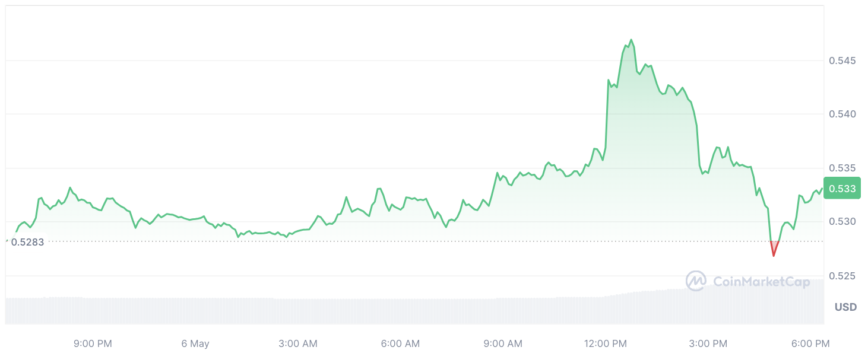Click the green 0.533 current price badge
Viewport: 868px width, 363px height.
point(842,189)
